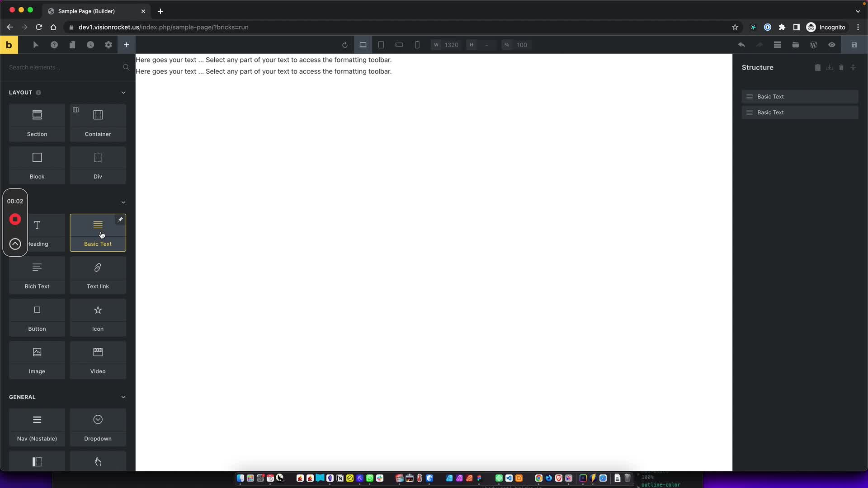Image resolution: width=868 pixels, height=488 pixels.
Task: Click the WordPress logo icon
Action: pyautogui.click(x=814, y=45)
